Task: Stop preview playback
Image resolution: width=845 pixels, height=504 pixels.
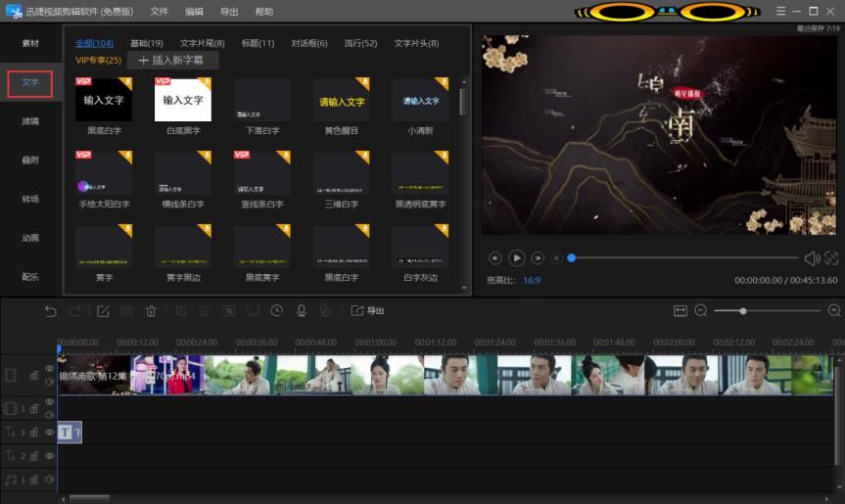Action: pos(556,258)
